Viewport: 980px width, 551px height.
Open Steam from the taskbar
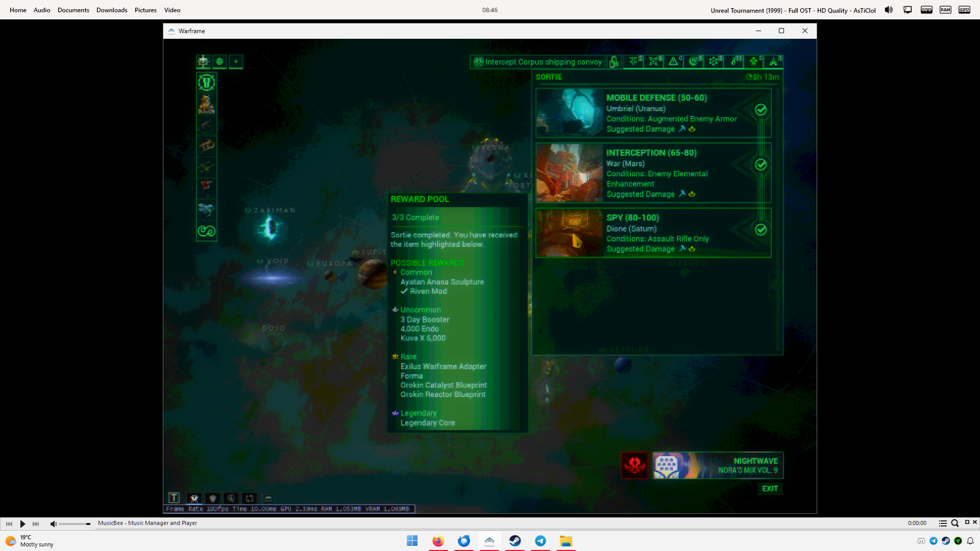tap(514, 541)
